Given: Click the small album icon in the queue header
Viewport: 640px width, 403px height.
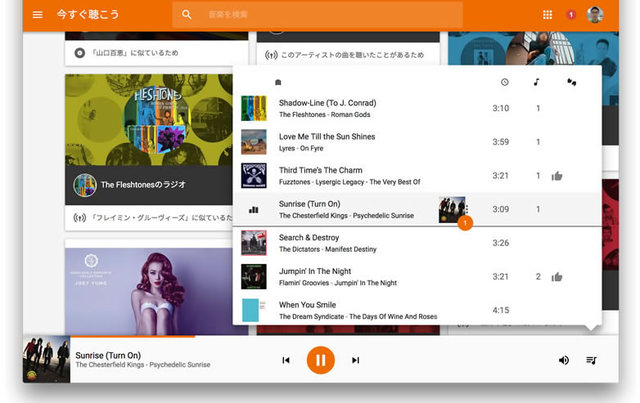Looking at the screenshot, I should [278, 82].
